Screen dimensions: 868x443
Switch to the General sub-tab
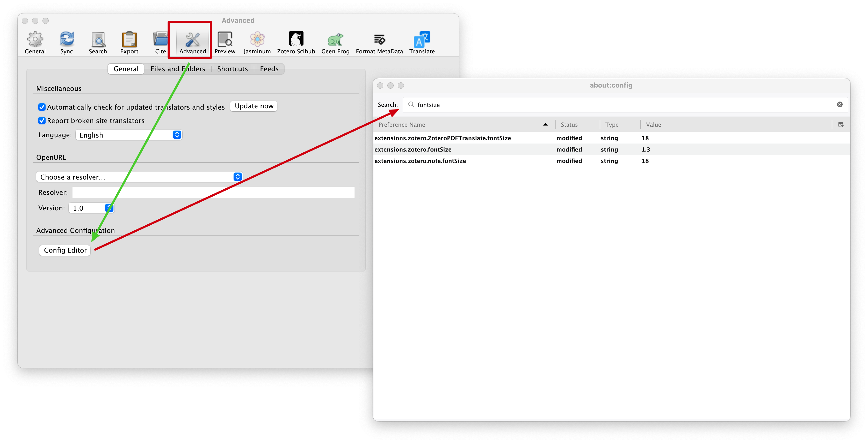[x=126, y=69]
